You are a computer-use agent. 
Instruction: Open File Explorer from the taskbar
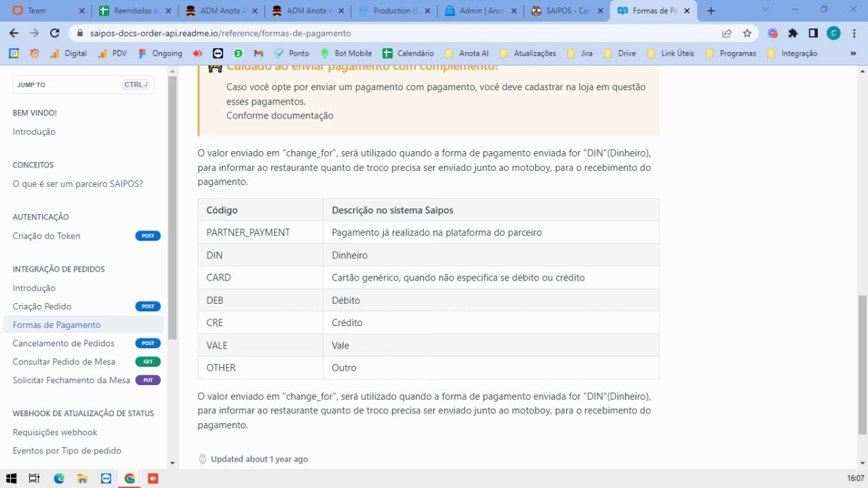coord(82,479)
